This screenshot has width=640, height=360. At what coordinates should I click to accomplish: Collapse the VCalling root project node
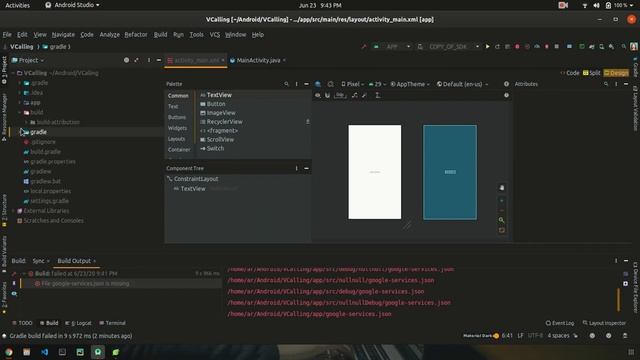pyautogui.click(x=13, y=73)
